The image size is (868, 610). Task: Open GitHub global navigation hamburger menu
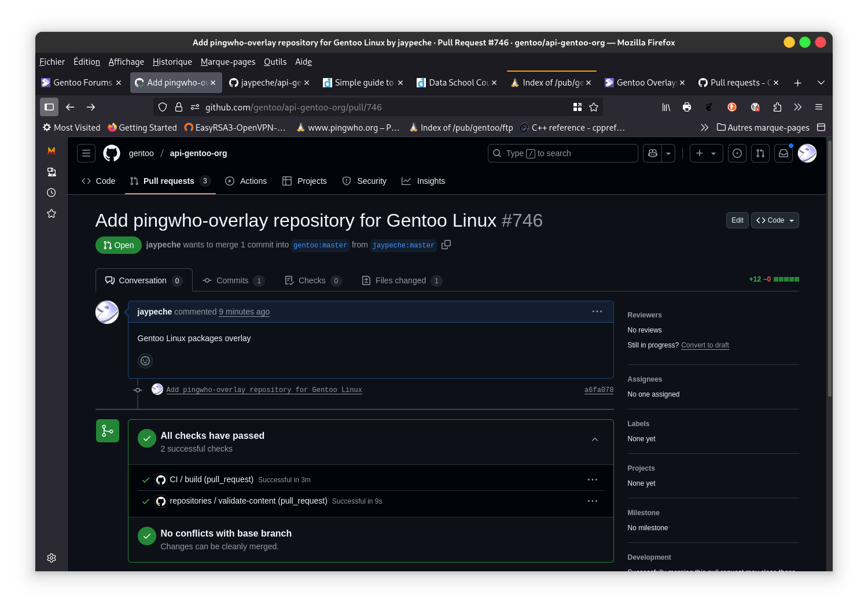(86, 153)
